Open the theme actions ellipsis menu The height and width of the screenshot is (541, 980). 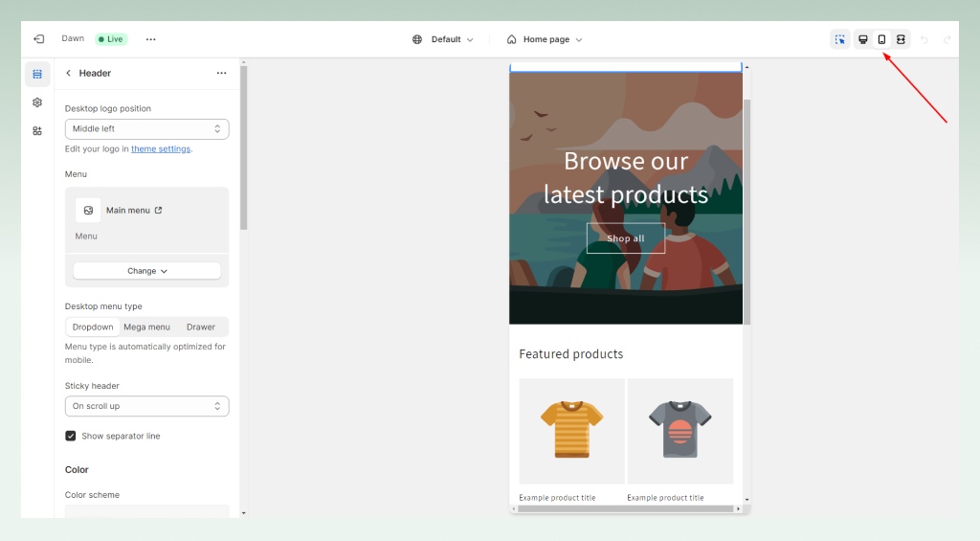pyautogui.click(x=150, y=38)
